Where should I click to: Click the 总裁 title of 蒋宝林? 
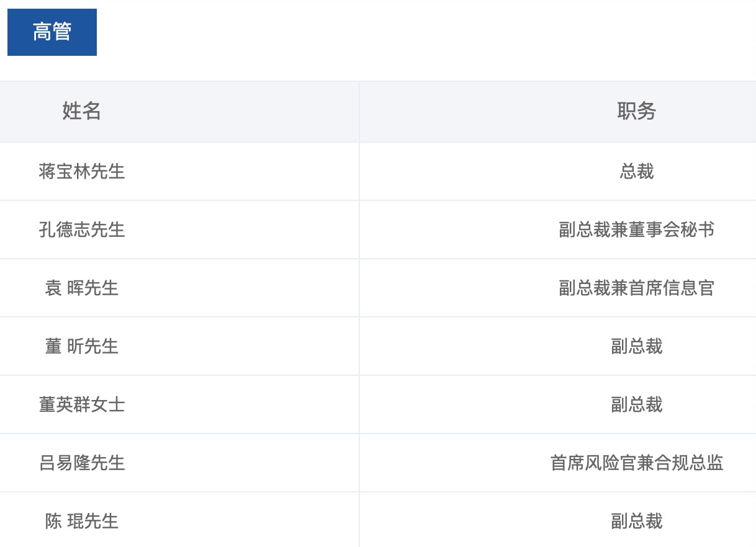point(636,171)
